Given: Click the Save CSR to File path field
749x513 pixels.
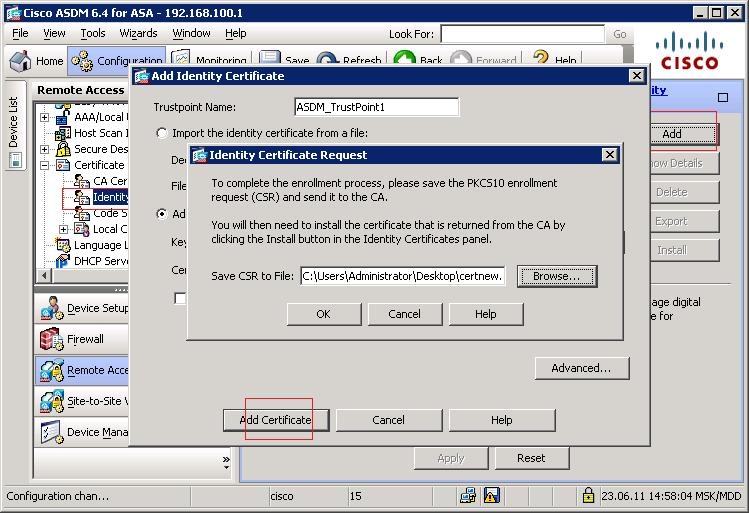Looking at the screenshot, I should pyautogui.click(x=402, y=276).
